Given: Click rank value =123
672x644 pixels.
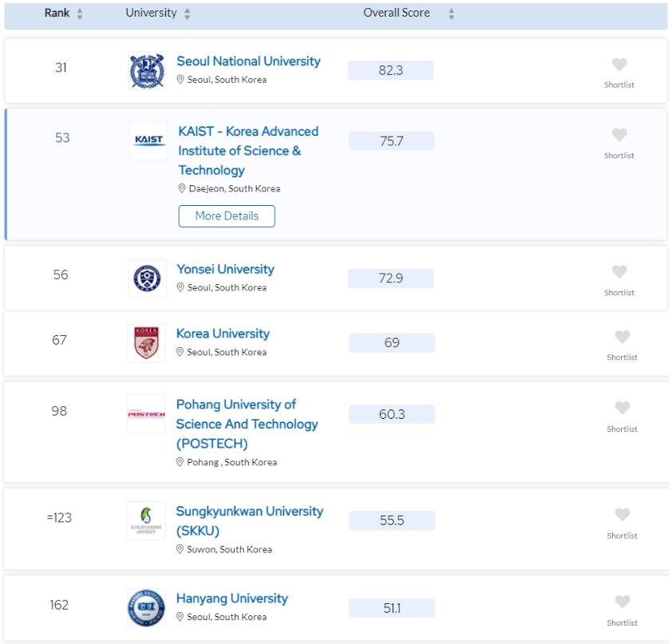Looking at the screenshot, I should (59, 518).
